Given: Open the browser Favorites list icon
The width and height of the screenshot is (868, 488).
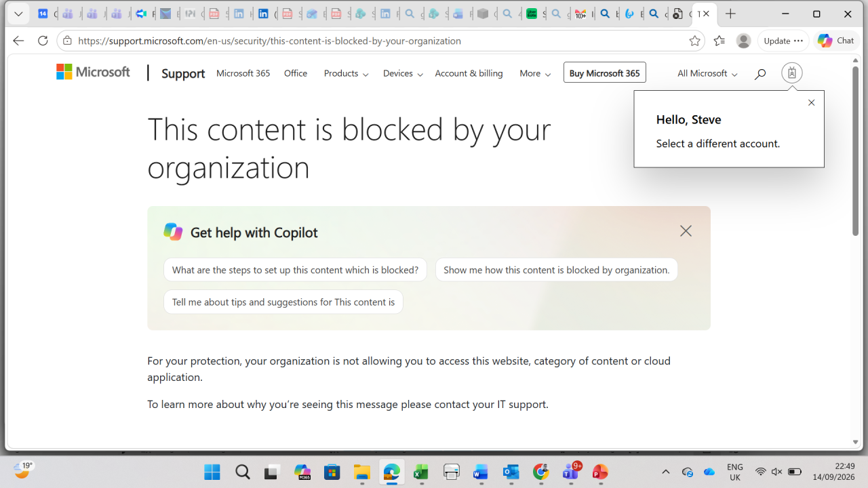Looking at the screenshot, I should click(719, 41).
